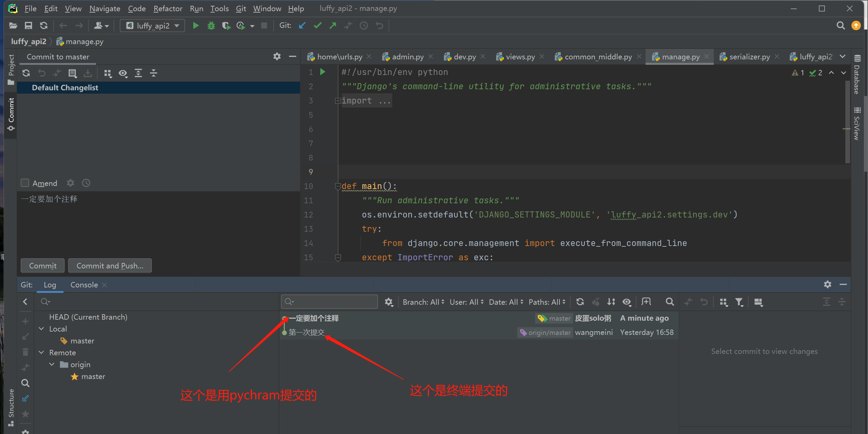The width and height of the screenshot is (868, 434).
Task: Enable the Amend checkbox
Action: [x=25, y=183]
